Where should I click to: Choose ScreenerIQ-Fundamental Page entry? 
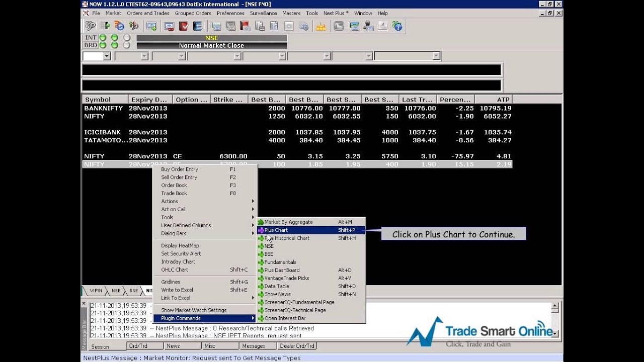(x=310, y=303)
